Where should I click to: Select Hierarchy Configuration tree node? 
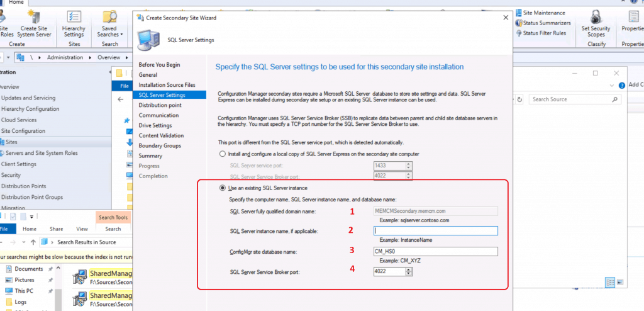coord(30,109)
